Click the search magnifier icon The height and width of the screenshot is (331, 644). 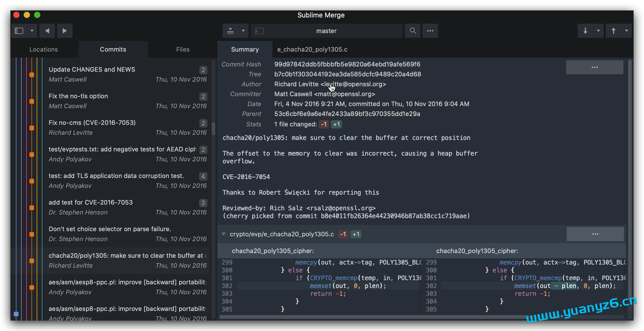[412, 30]
